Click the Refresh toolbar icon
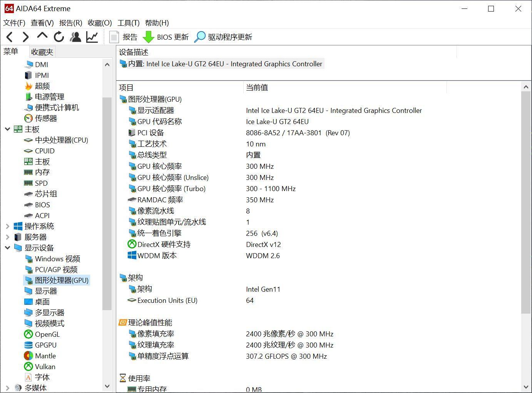Screen dimensions: 532x393 coord(59,37)
